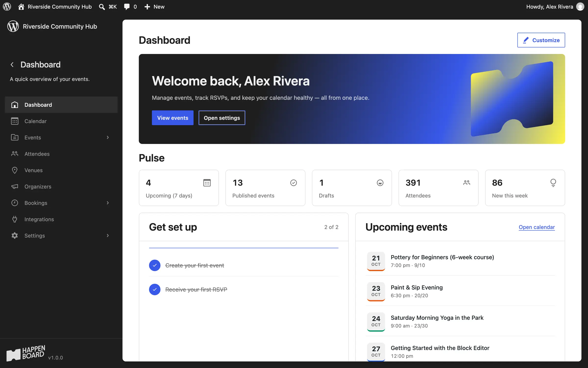Click the sidebar Venues pin icon
Viewport: 588px width, 368px height.
pyautogui.click(x=15, y=170)
